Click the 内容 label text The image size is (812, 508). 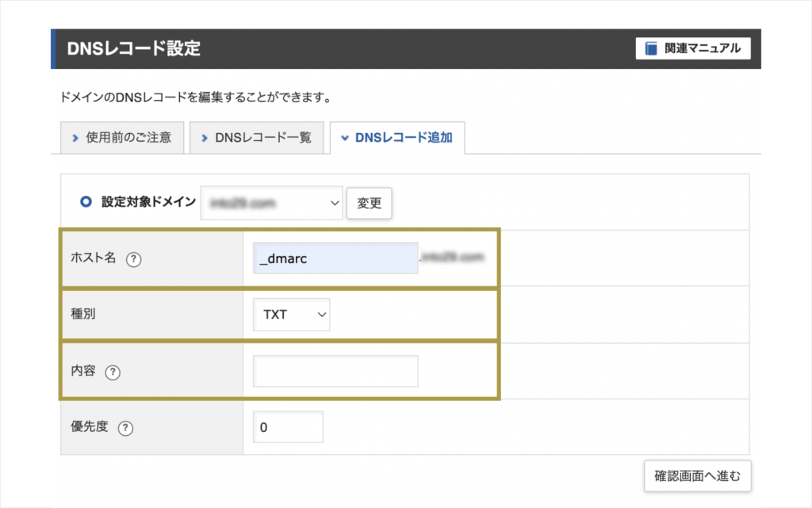[82, 370]
